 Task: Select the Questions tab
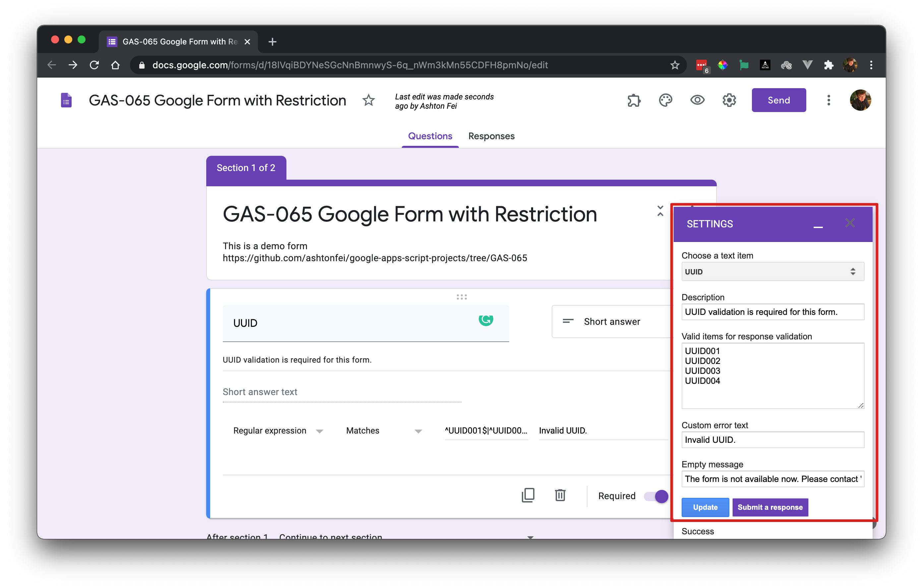[430, 136]
